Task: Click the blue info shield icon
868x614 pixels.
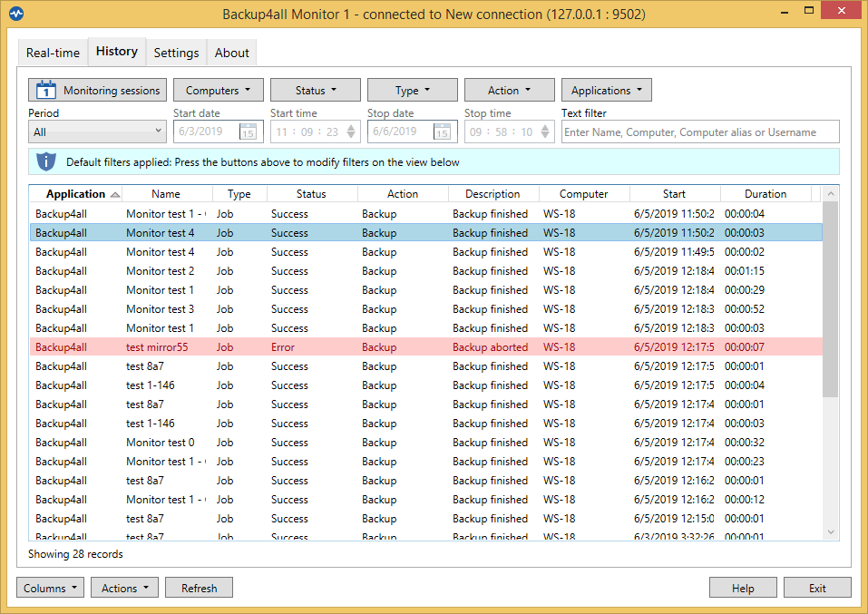Action: [46, 161]
